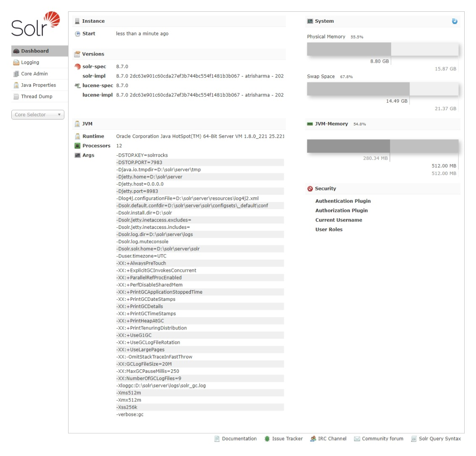Visit the IRC Channel link
476x456 pixels.
(332, 439)
